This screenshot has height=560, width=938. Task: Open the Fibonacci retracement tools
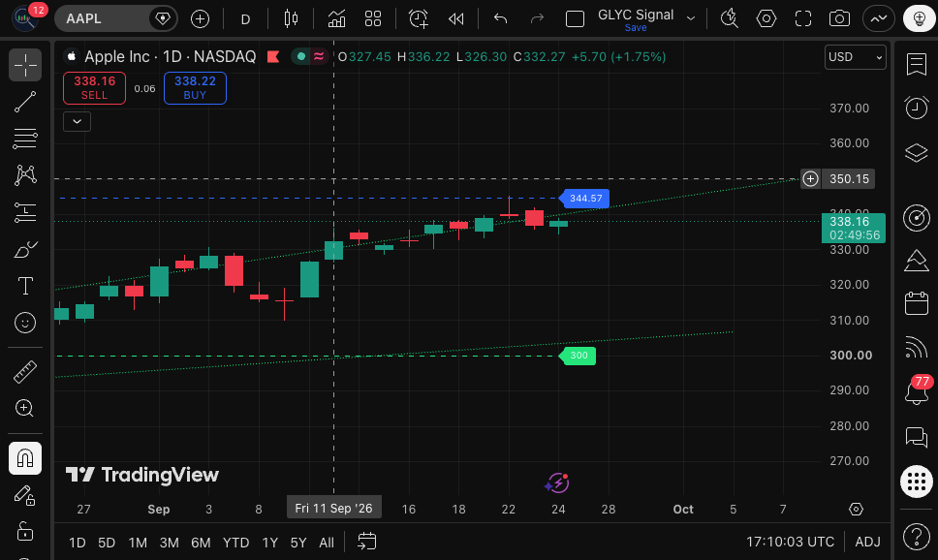25,139
